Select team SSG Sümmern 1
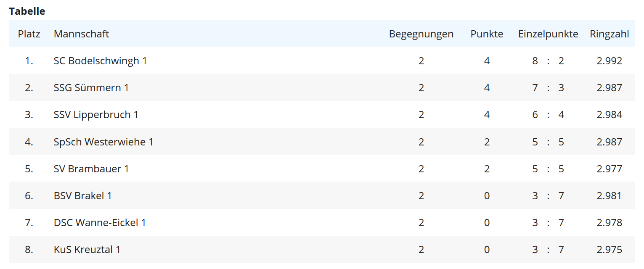This screenshot has width=644, height=269. click(91, 88)
